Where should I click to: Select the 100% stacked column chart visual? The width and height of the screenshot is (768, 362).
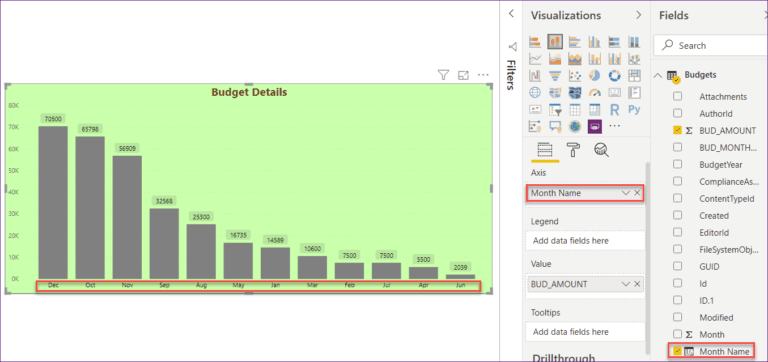point(634,42)
